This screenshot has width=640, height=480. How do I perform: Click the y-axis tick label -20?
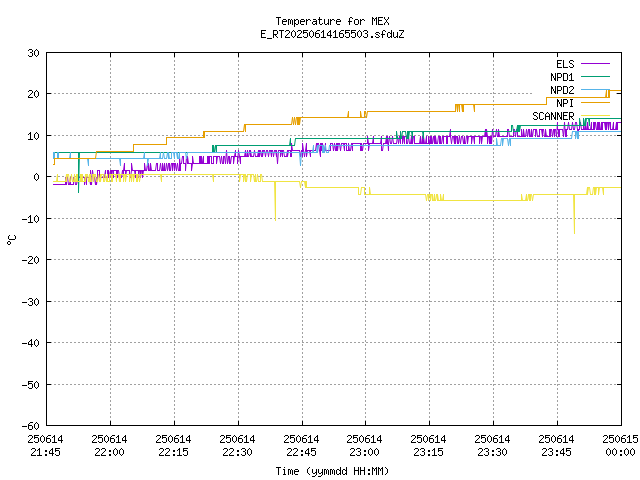click(x=31, y=260)
